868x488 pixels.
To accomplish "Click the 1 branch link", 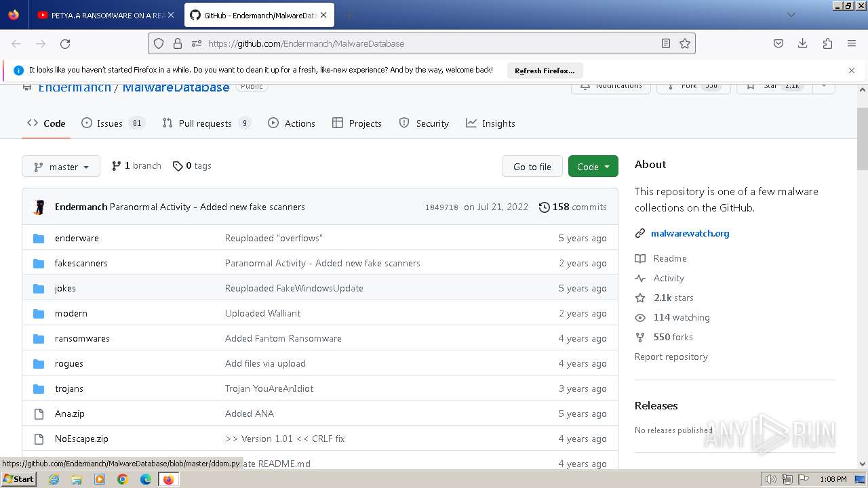I will coord(136,166).
